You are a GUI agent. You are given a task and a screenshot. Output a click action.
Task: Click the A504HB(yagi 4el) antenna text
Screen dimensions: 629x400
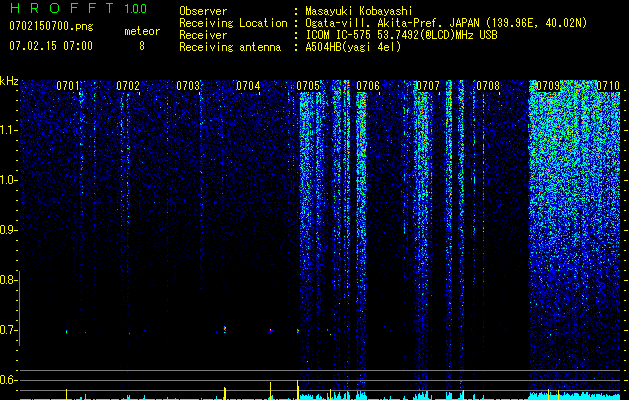tap(353, 47)
